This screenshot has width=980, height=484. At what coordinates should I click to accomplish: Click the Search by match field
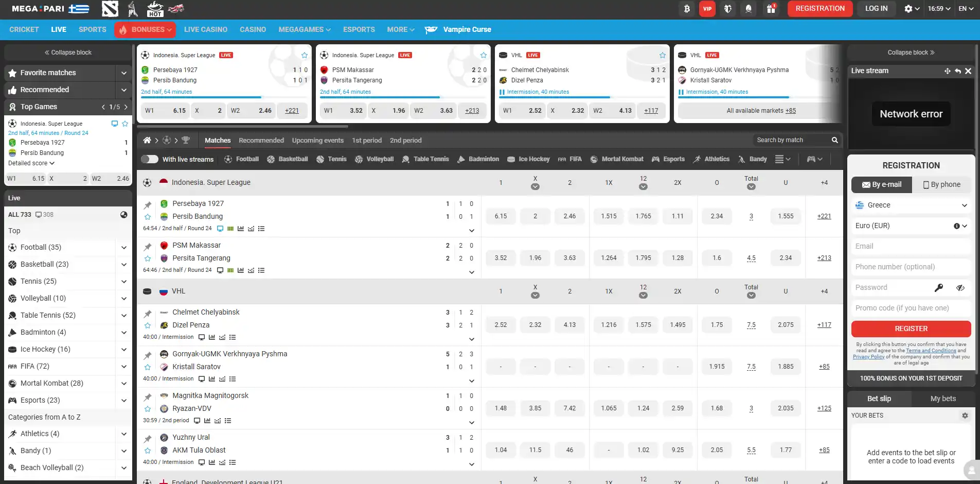[x=792, y=140]
